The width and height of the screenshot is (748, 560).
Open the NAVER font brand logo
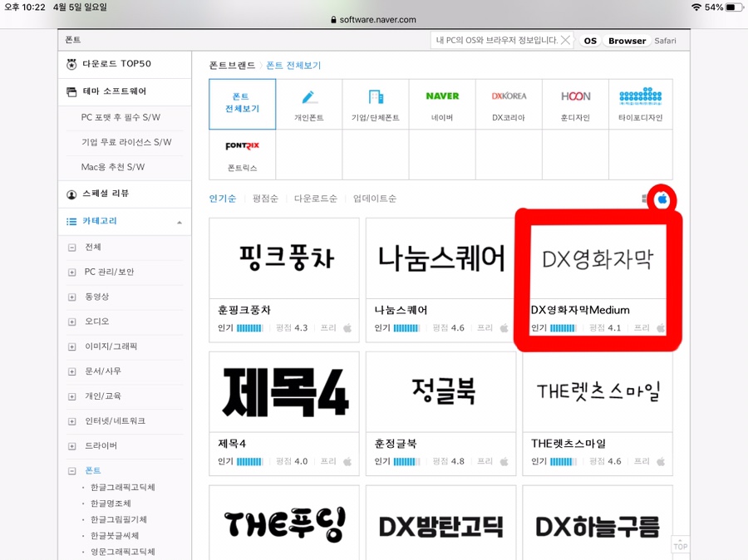(442, 96)
